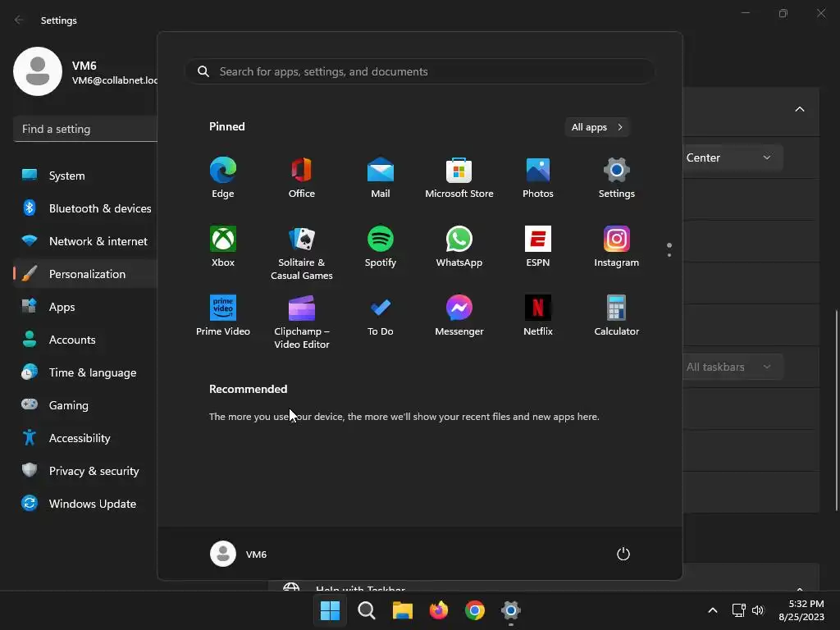Click Find a setting search field
840x630 pixels.
click(85, 129)
